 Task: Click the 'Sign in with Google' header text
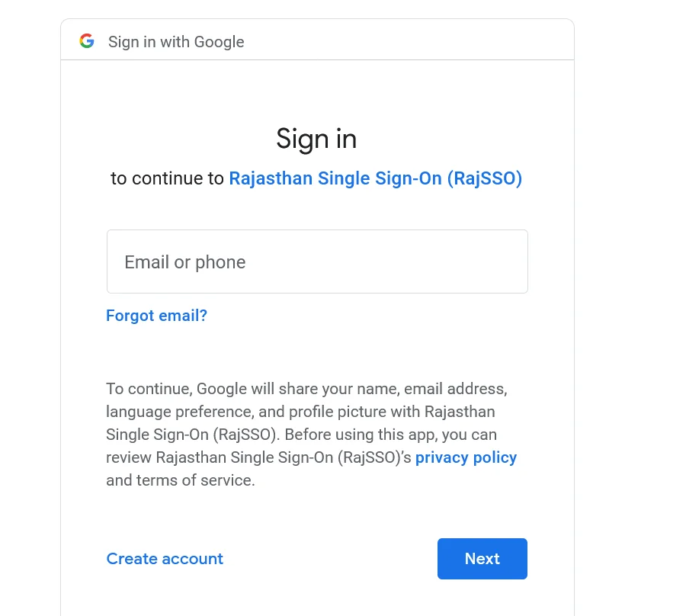click(176, 42)
